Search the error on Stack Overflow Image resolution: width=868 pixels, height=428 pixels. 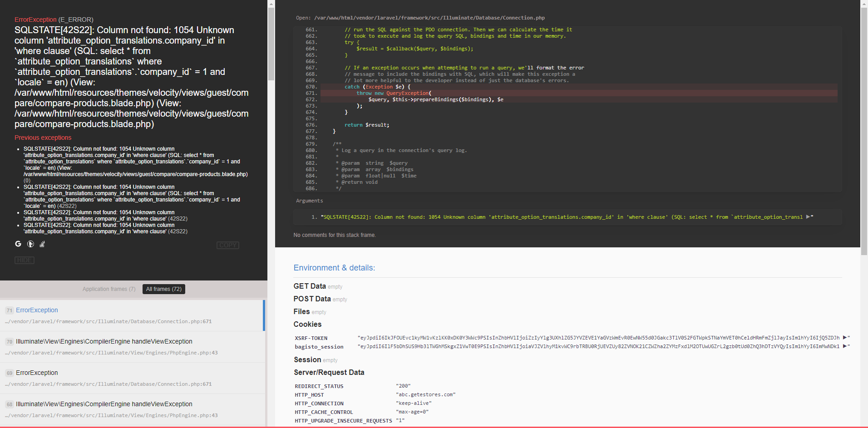pyautogui.click(x=42, y=244)
